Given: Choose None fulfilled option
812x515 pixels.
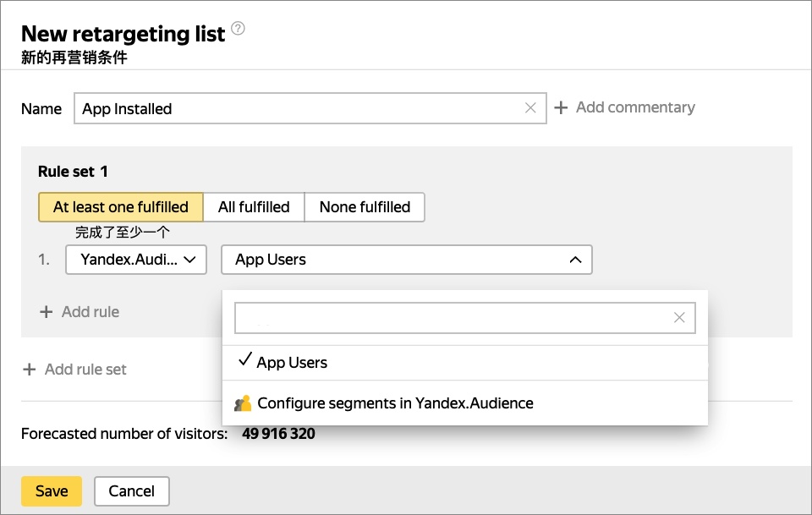Looking at the screenshot, I should point(365,207).
